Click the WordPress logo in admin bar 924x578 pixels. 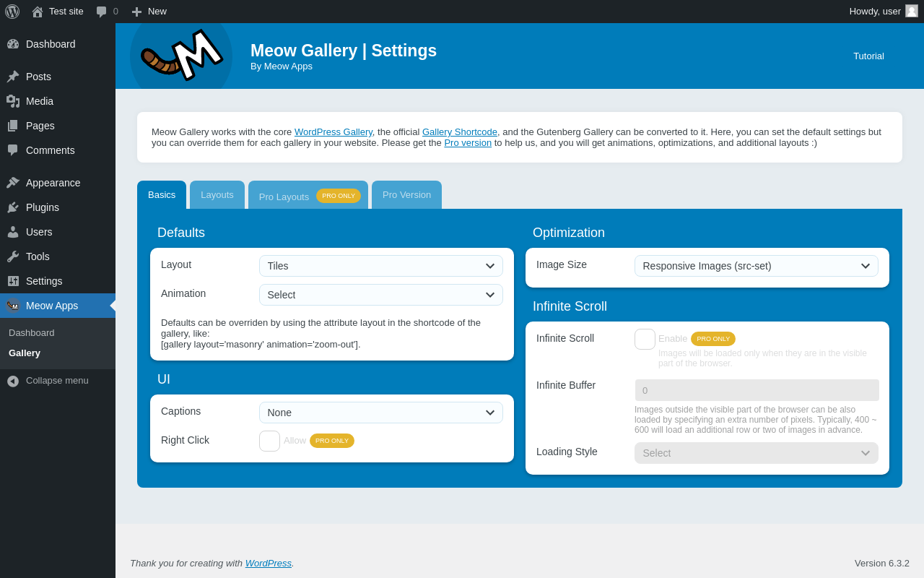pyautogui.click(x=12, y=12)
